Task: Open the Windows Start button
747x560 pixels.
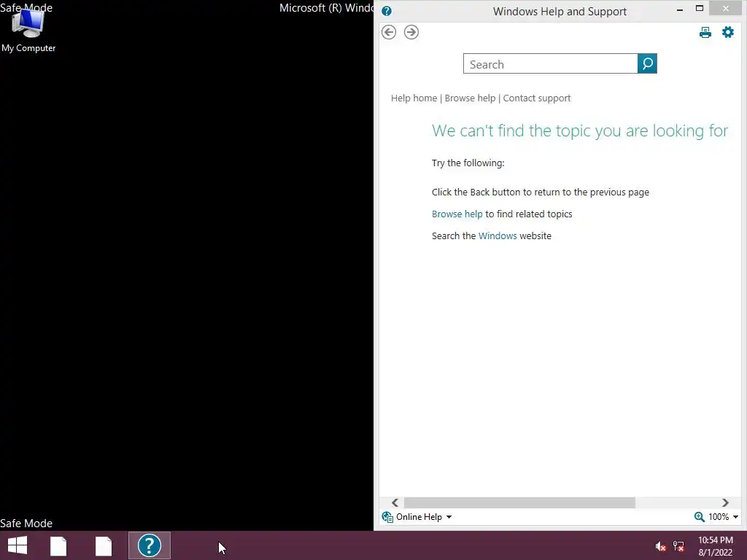Action: click(x=18, y=545)
